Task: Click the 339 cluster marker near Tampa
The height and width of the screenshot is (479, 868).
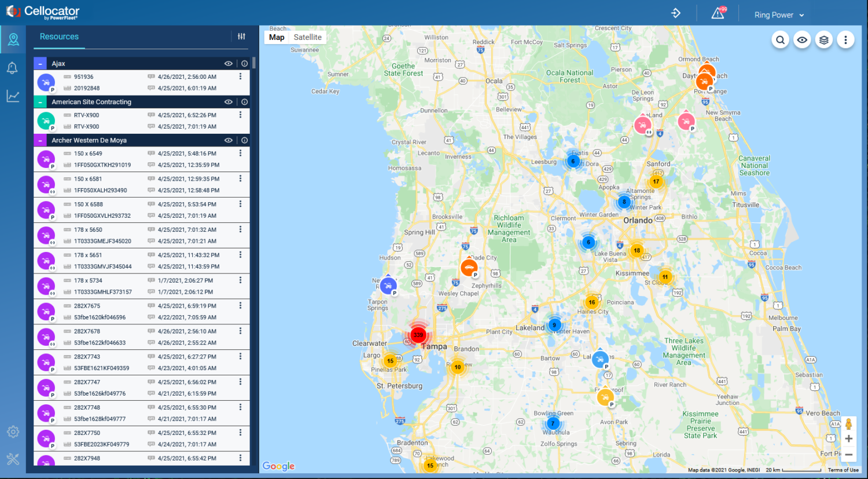Action: [x=418, y=334]
